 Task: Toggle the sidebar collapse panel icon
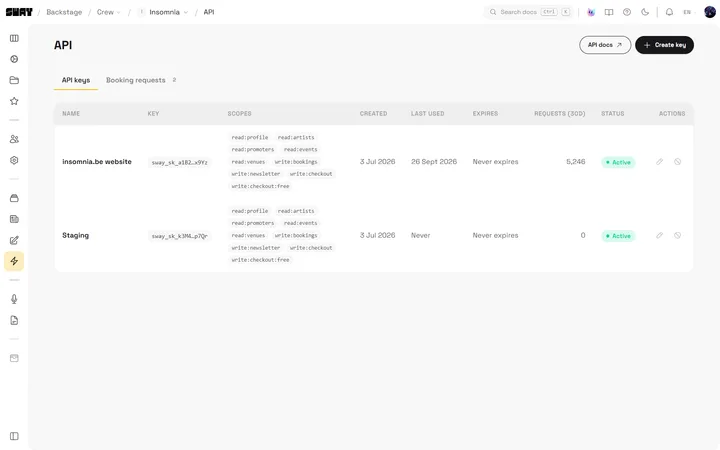pyautogui.click(x=14, y=436)
